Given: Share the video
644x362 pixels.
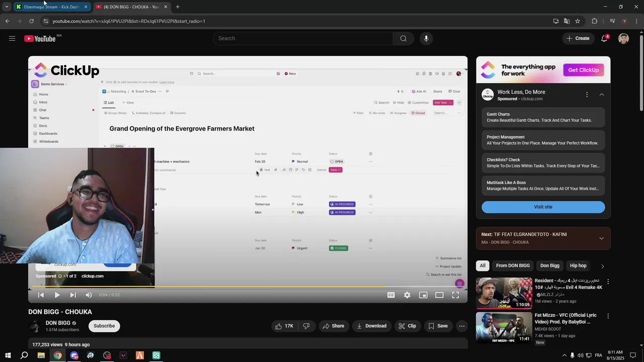Looking at the screenshot, I should (334, 326).
